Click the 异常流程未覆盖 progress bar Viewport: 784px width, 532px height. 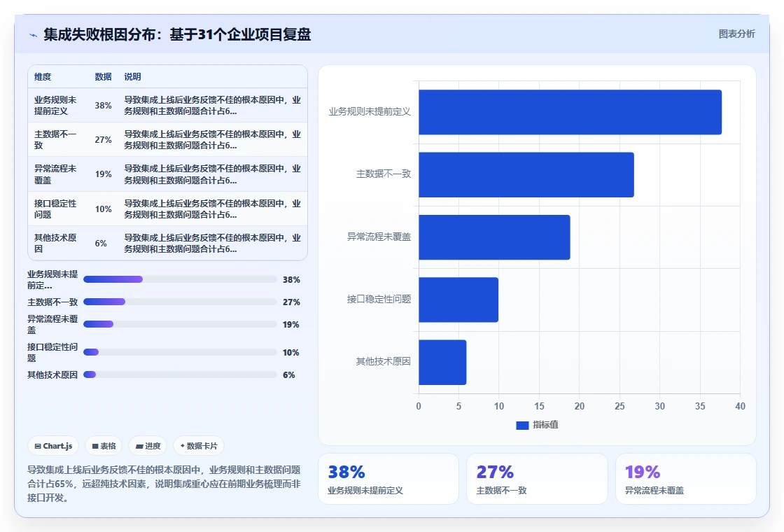point(180,325)
